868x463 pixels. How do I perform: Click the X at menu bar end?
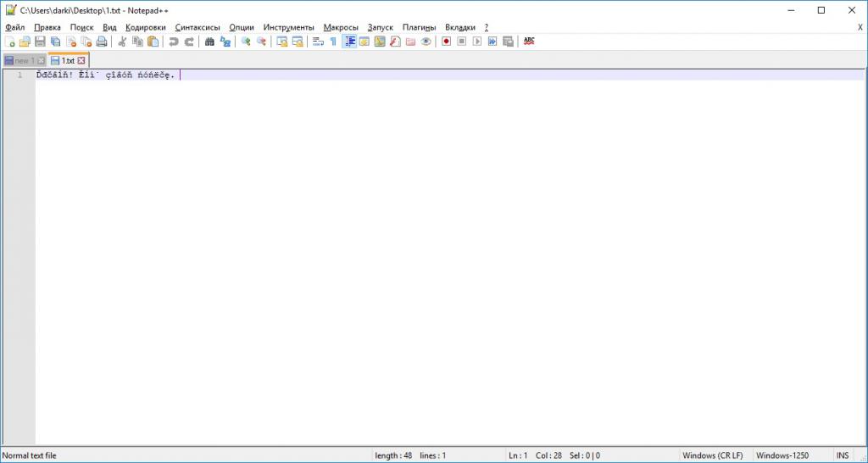click(860, 27)
